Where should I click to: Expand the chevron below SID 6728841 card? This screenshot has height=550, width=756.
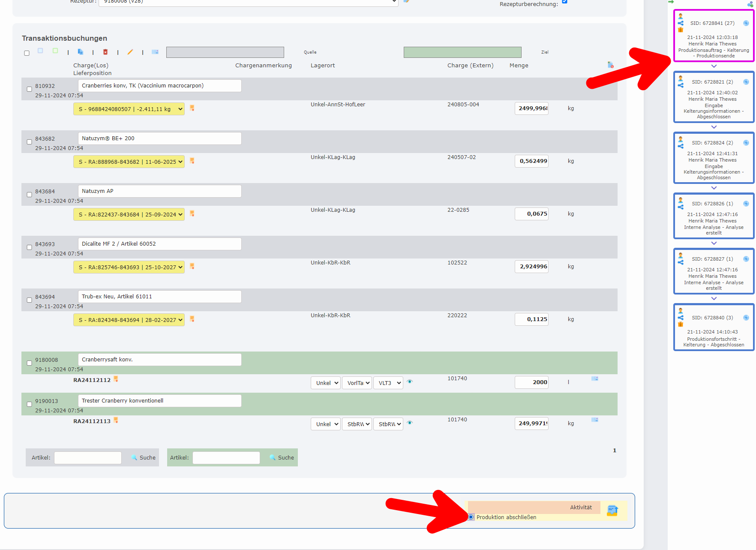pyautogui.click(x=714, y=66)
